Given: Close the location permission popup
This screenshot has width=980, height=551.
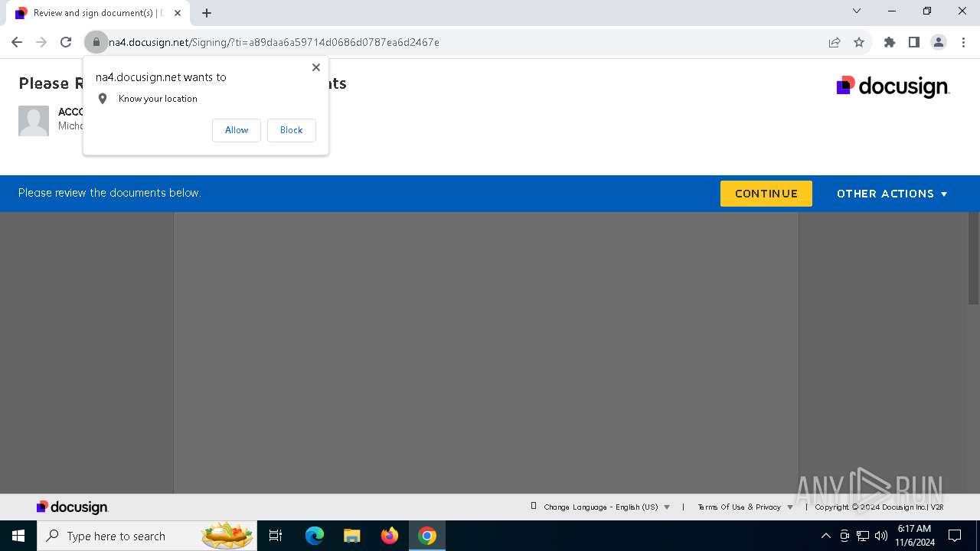Looking at the screenshot, I should tap(316, 67).
